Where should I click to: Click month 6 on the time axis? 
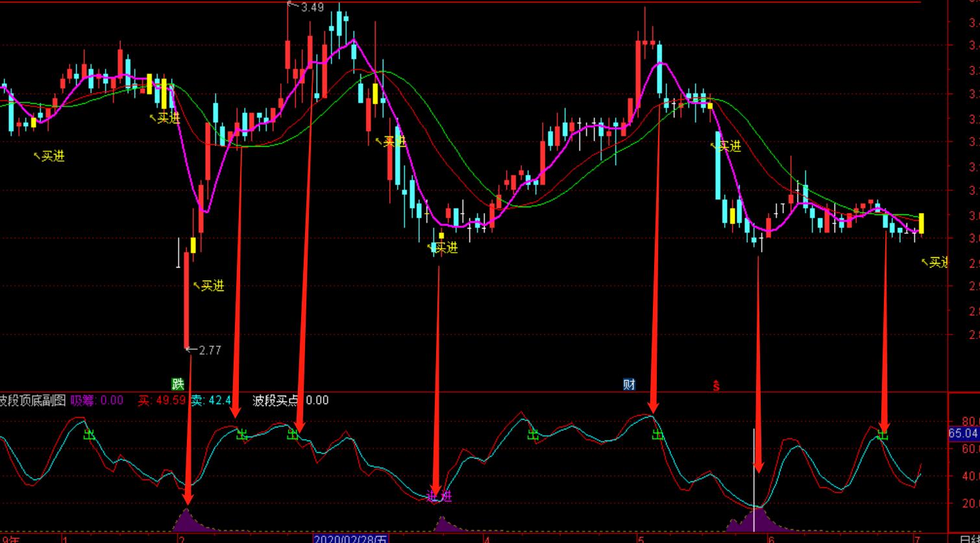point(771,538)
